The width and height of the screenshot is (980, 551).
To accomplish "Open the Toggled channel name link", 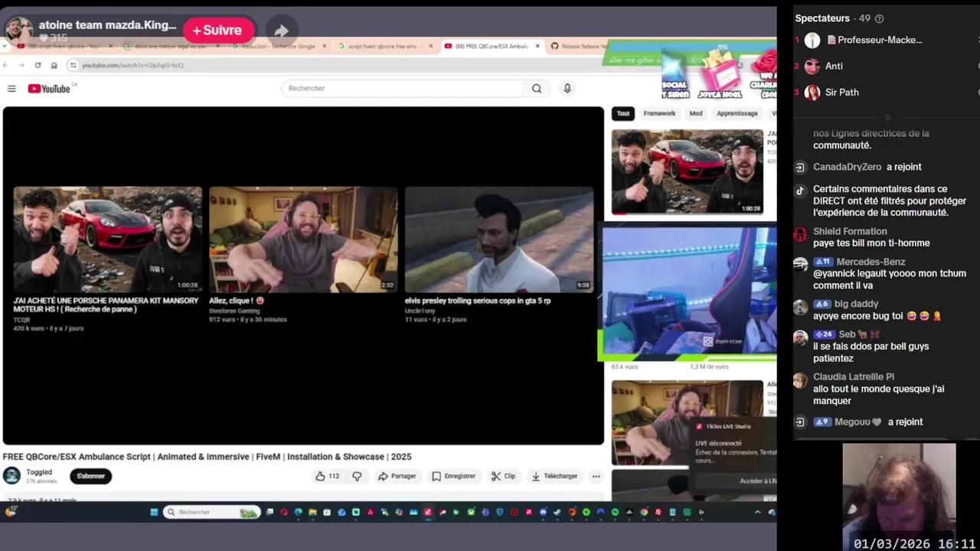I will (x=39, y=472).
